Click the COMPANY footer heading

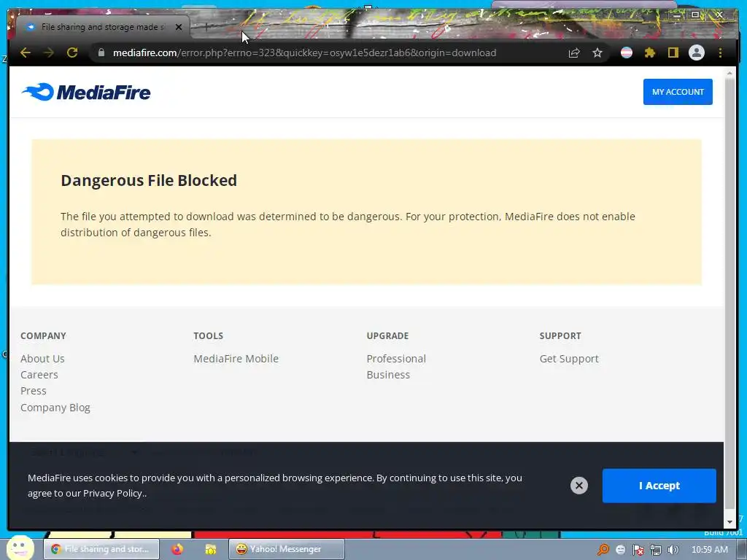(43, 335)
